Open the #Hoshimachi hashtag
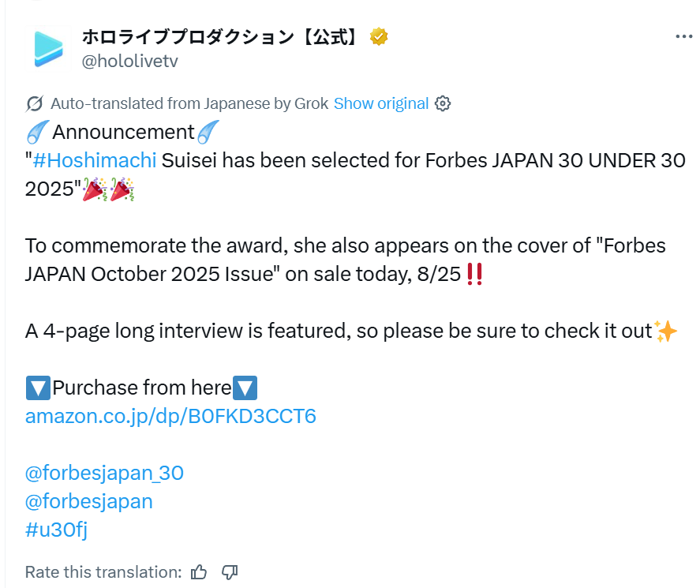The width and height of the screenshot is (700, 588). (95, 160)
